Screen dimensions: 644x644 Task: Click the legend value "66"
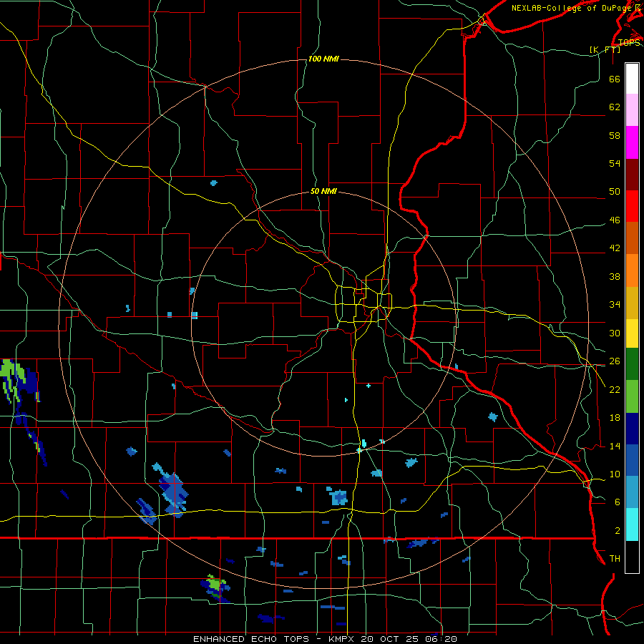615,79
